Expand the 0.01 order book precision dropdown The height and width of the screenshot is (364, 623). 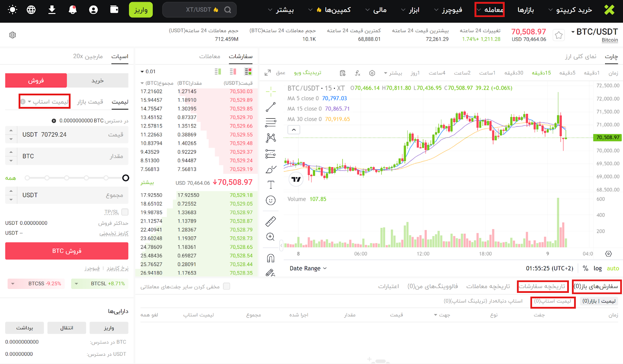[148, 72]
